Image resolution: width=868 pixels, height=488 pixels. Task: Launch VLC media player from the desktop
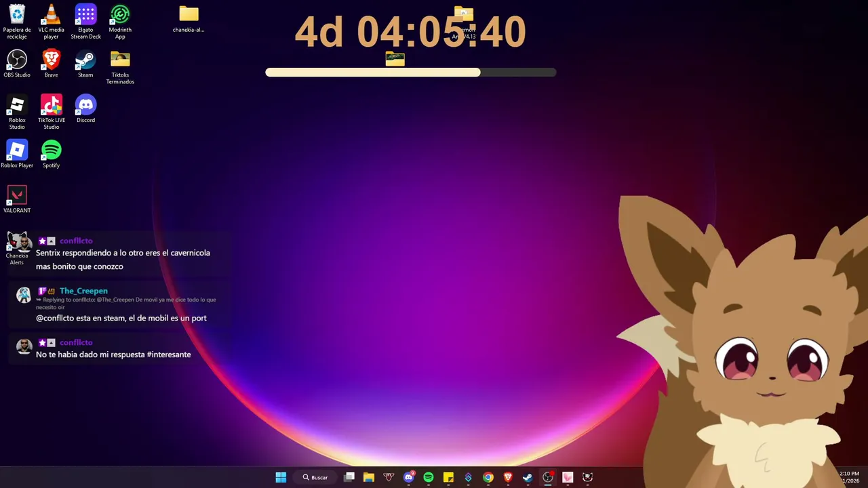click(x=52, y=21)
